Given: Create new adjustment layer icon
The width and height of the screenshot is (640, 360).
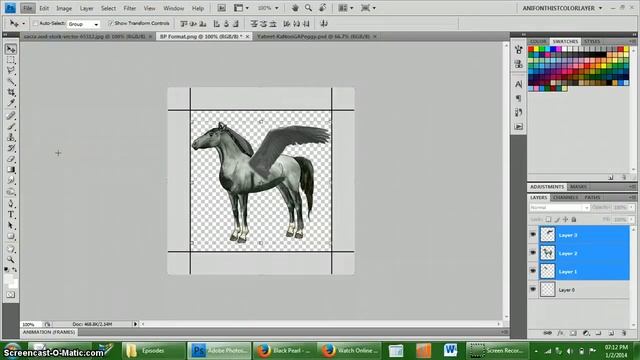Looking at the screenshot, I should click(x=586, y=333).
